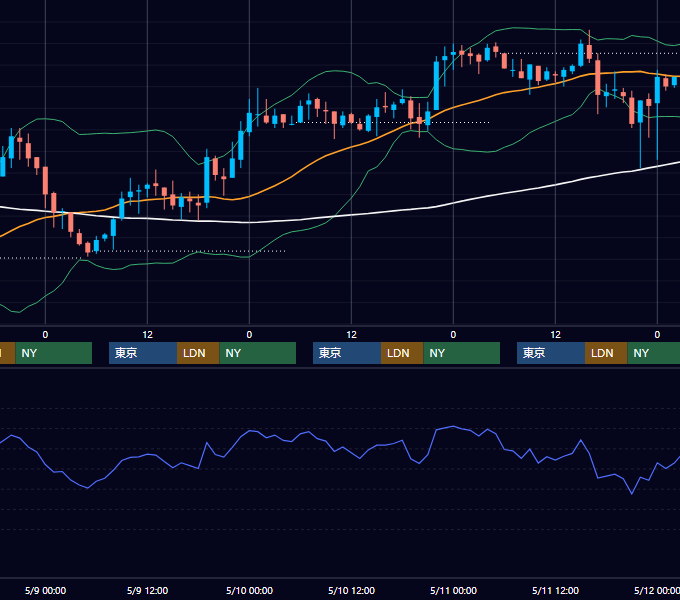Click the 5/10 東京 session block
This screenshot has height=600, width=680.
click(347, 353)
